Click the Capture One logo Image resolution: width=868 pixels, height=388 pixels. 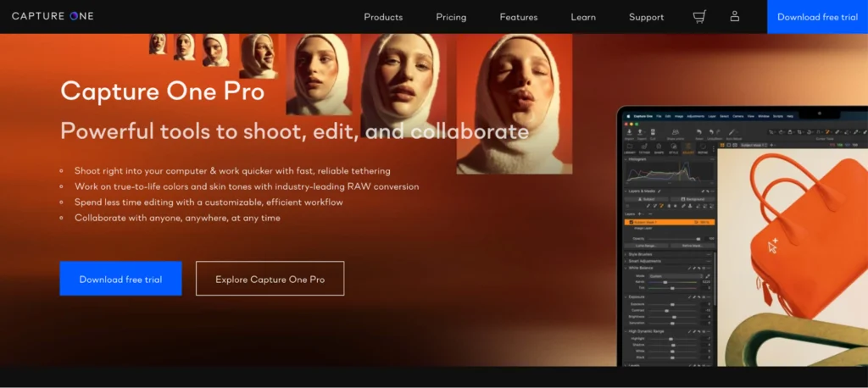53,16
